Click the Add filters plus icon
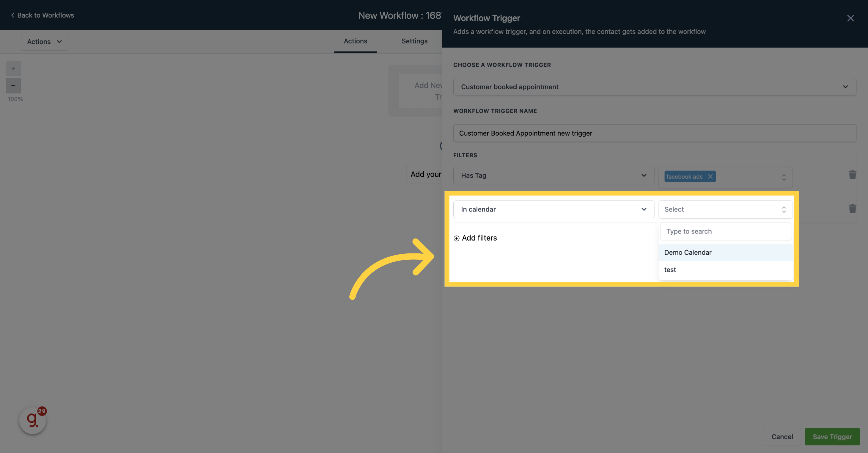Viewport: 868px width, 453px height. (456, 238)
